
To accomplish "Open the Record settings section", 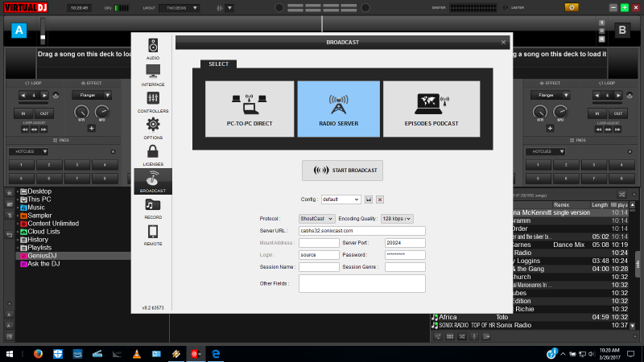I will 153,208.
